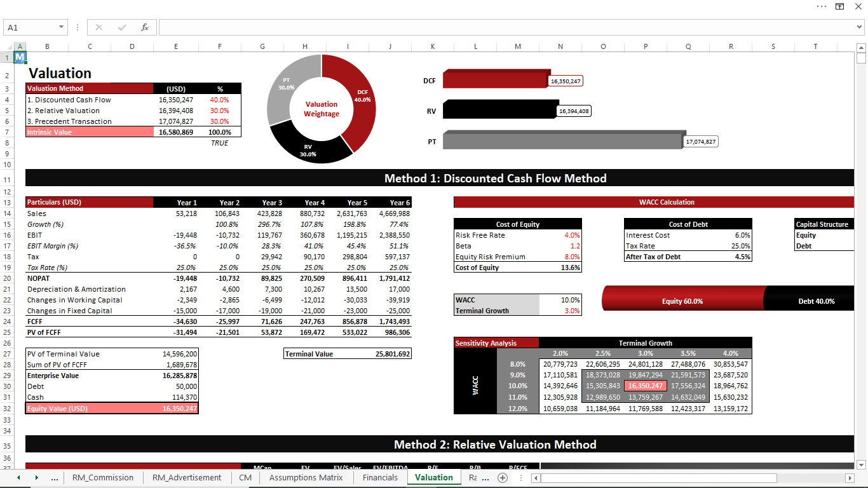This screenshot has width=868, height=488.
Task: Add a new sheet with plus icon
Action: tap(503, 477)
